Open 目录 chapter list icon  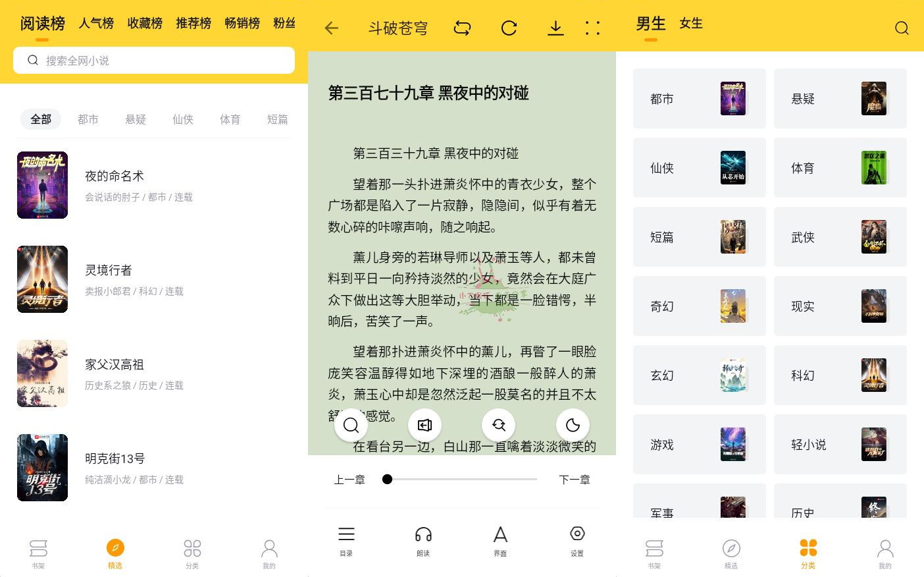point(346,540)
